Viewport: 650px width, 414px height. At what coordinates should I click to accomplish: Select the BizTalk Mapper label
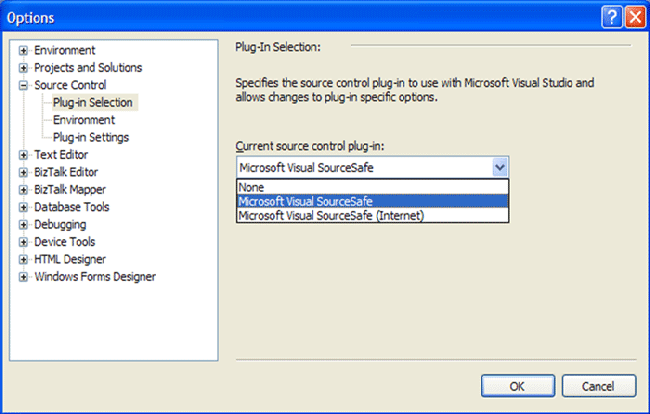pos(70,189)
